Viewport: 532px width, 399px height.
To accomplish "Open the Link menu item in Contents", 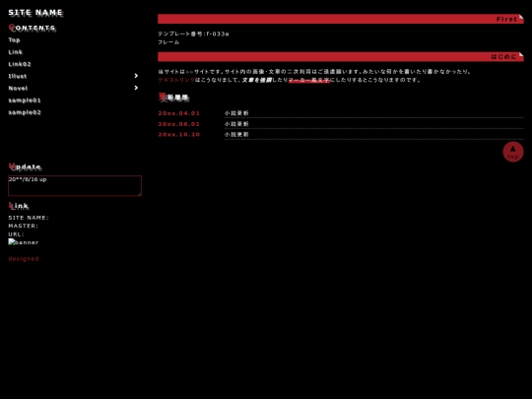I will point(15,52).
